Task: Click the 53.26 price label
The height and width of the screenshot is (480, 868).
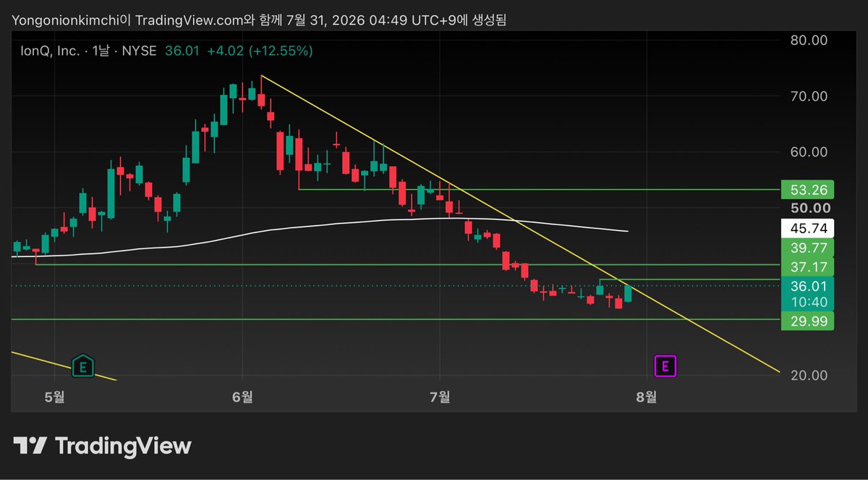Action: click(x=808, y=190)
